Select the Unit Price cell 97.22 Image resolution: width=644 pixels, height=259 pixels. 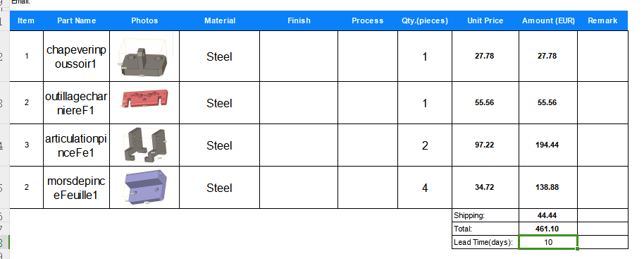[x=485, y=145]
